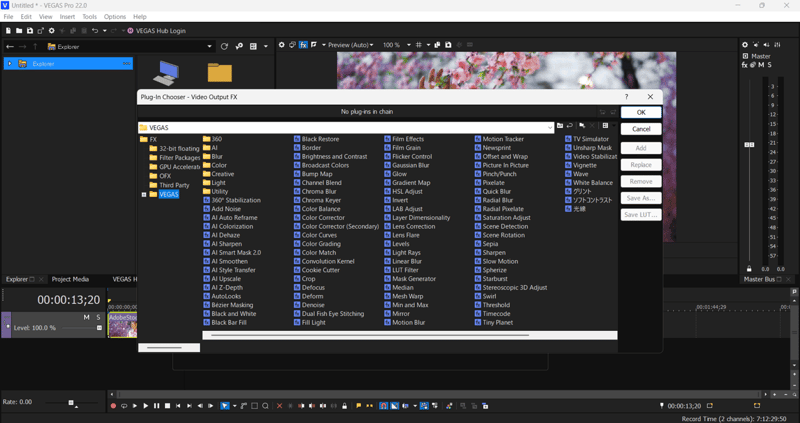The height and width of the screenshot is (423, 800).
Task: Click the record button in transport bar
Action: (113, 406)
